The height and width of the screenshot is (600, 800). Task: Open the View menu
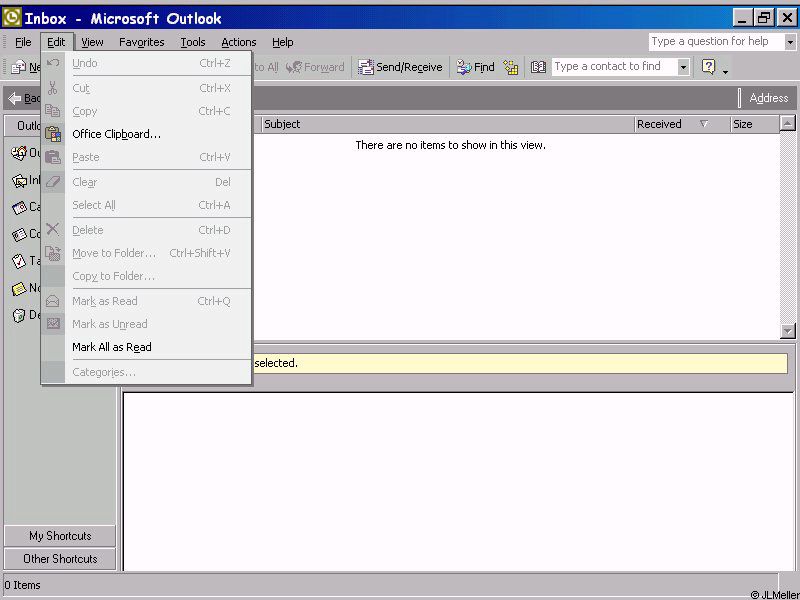(92, 42)
